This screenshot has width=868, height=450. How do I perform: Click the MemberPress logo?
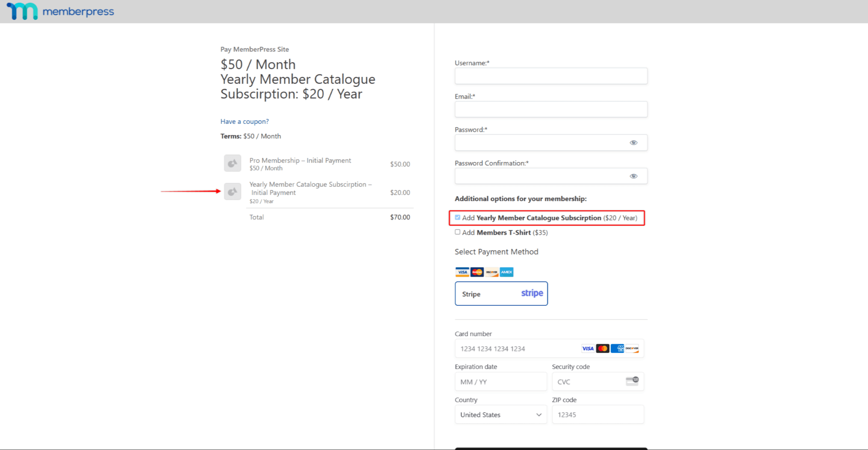pos(59,11)
